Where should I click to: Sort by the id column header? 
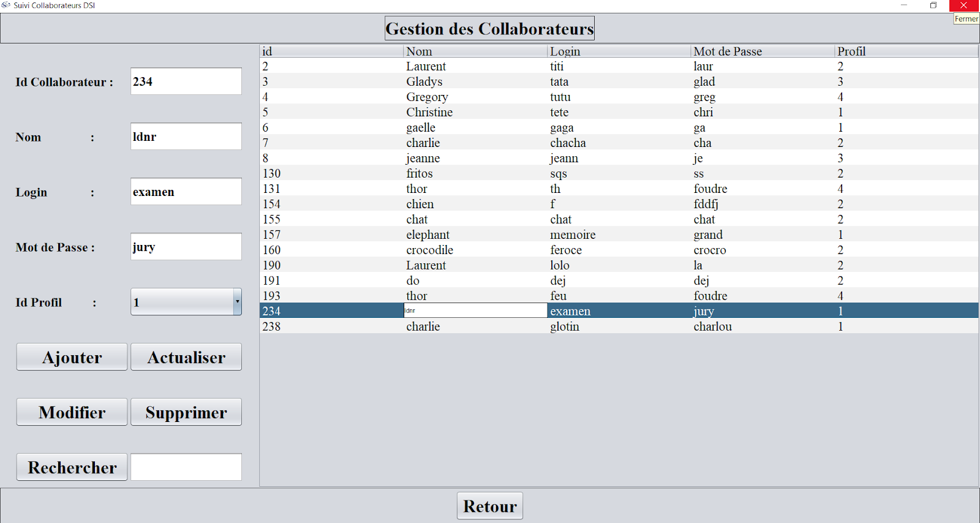[x=332, y=51]
